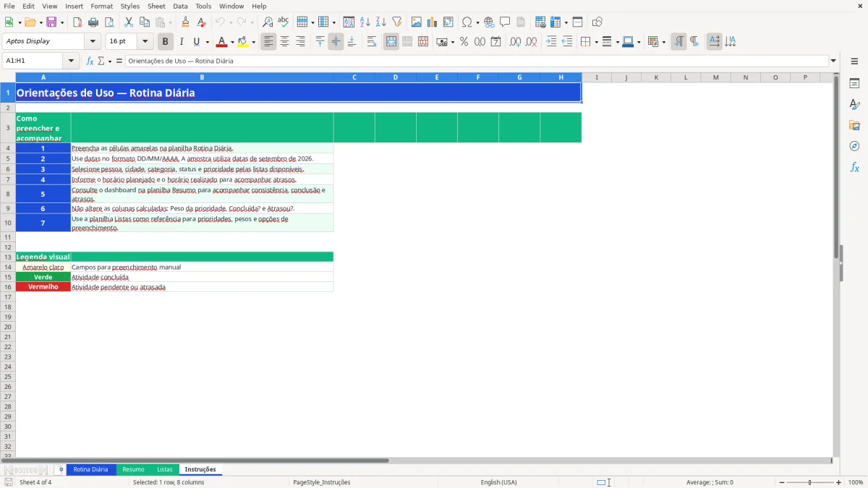The height and width of the screenshot is (488, 868).
Task: Switch to the Rotina Diária sheet tab
Action: (x=90, y=470)
